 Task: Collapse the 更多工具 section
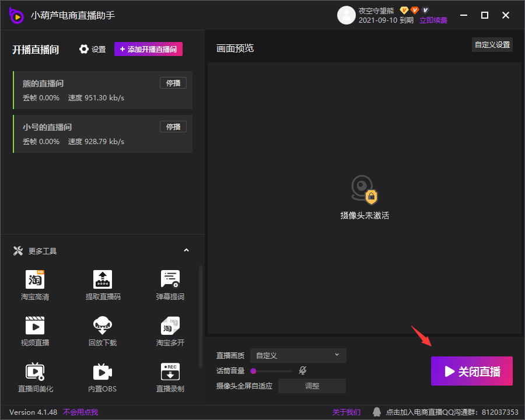(187, 251)
